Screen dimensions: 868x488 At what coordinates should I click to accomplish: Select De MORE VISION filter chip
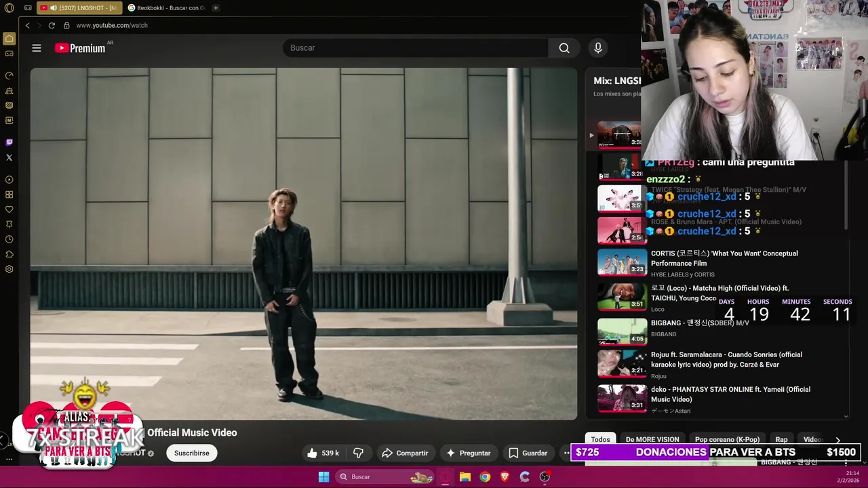click(x=652, y=440)
